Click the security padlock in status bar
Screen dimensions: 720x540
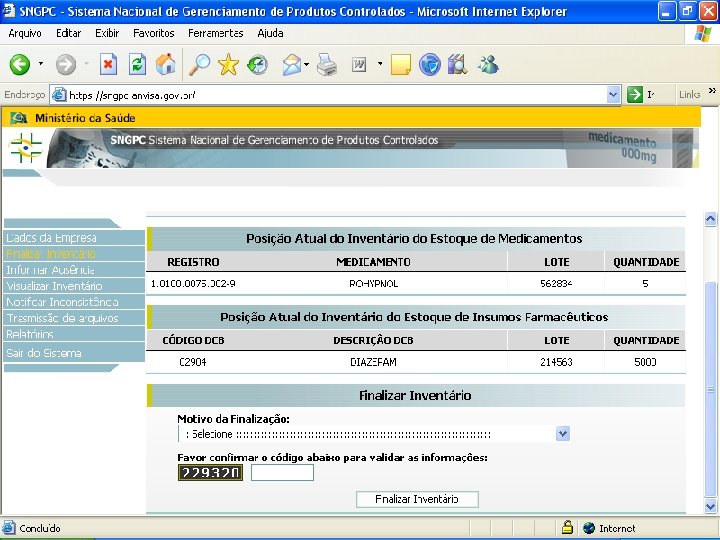coord(567,528)
